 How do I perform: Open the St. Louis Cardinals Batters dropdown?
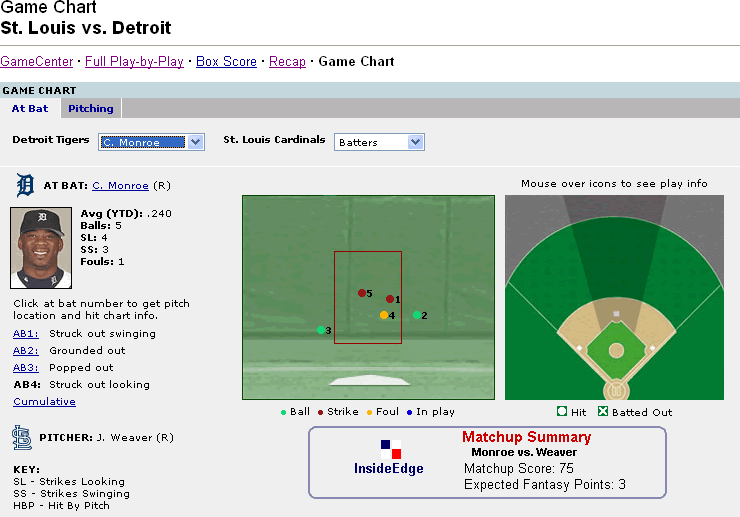coord(379,142)
